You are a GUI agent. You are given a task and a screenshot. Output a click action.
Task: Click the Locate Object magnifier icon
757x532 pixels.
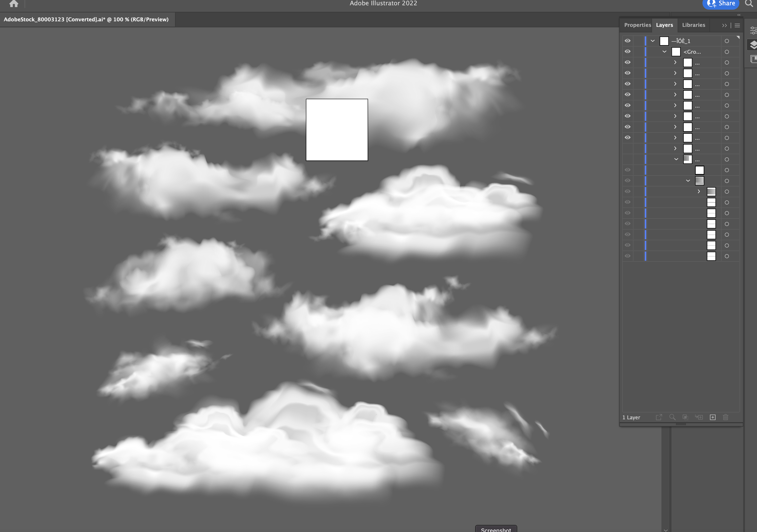(x=672, y=417)
